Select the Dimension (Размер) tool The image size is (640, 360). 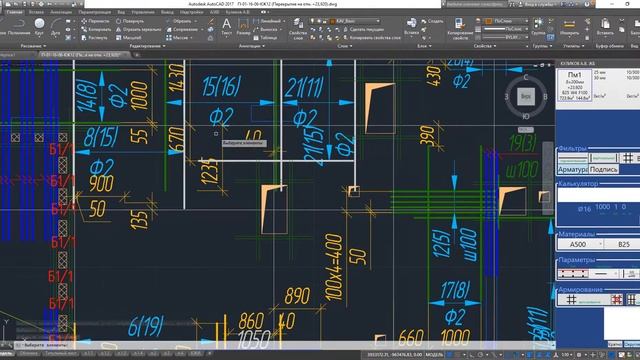coord(243,27)
